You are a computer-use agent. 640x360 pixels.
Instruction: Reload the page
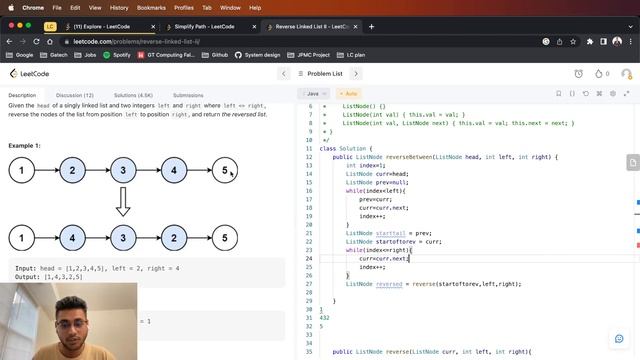pos(36,41)
